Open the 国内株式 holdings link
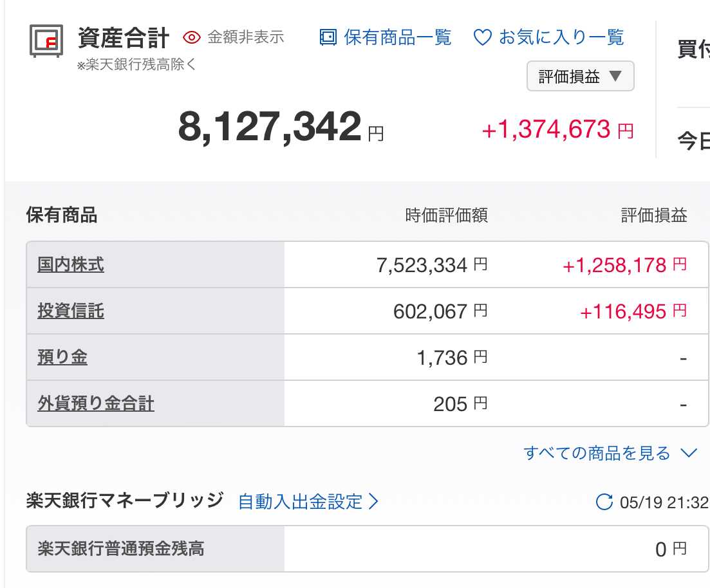Viewport: 710px width, 588px height. coord(71,264)
